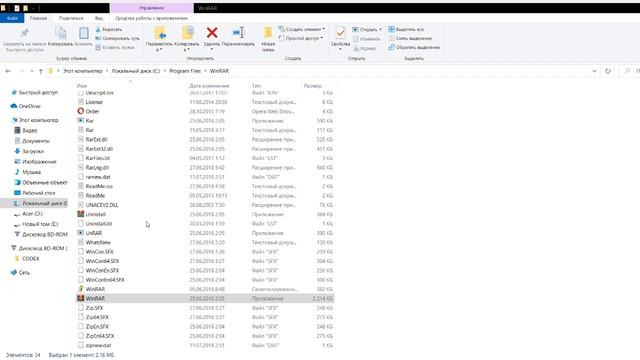Click the back navigation arrow
640x360 pixels.
tap(8, 71)
